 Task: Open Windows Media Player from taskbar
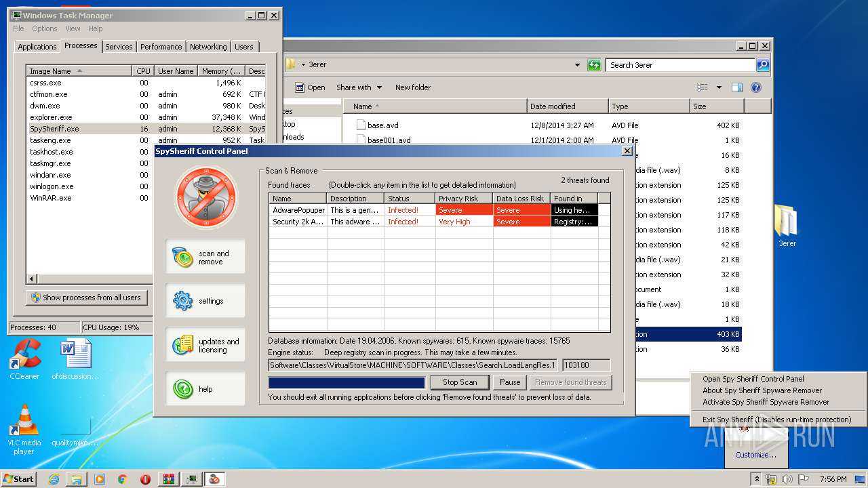point(100,479)
